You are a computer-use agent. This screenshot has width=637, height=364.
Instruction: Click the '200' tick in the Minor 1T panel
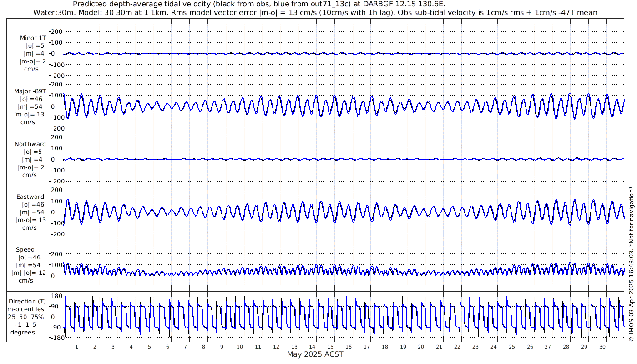point(56,32)
